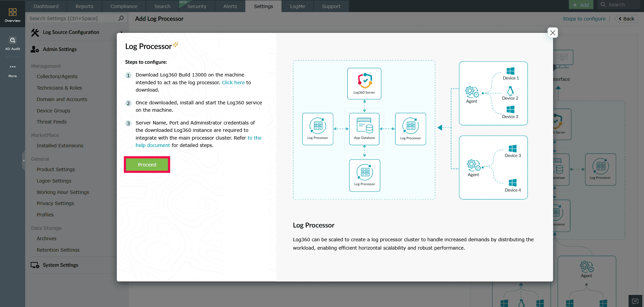Click the left Log Processor diagram icon
Screen dimensions: 644x307
[x=318, y=126]
